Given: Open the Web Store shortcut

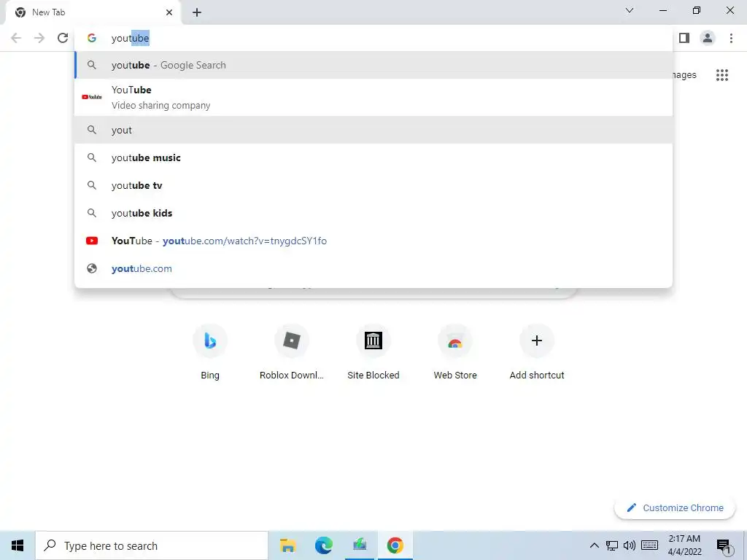Looking at the screenshot, I should click(455, 352).
